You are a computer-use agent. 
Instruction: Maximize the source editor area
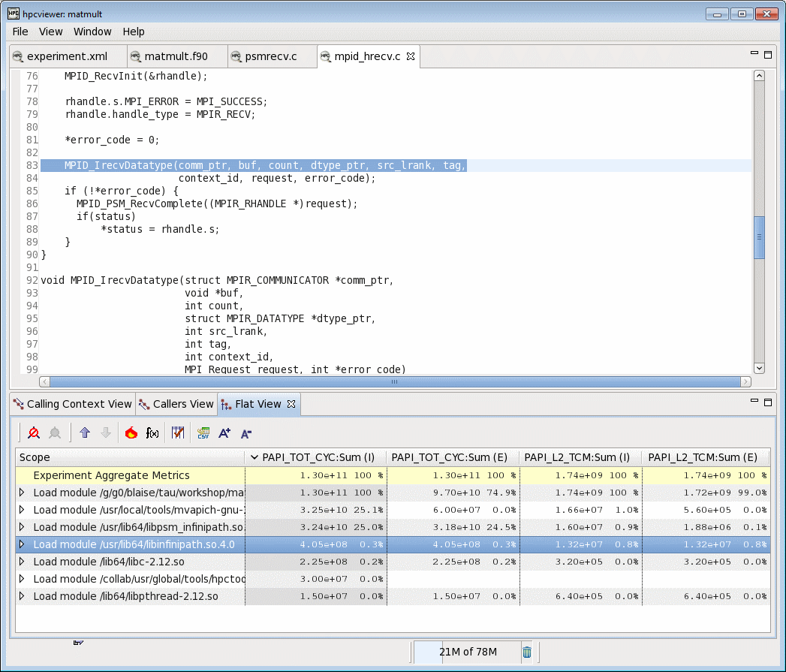pyautogui.click(x=767, y=54)
